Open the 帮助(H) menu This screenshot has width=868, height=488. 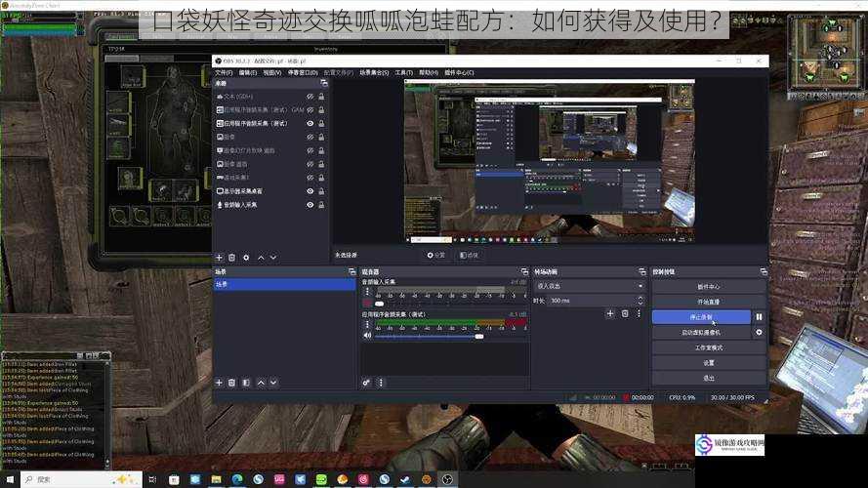tap(429, 72)
